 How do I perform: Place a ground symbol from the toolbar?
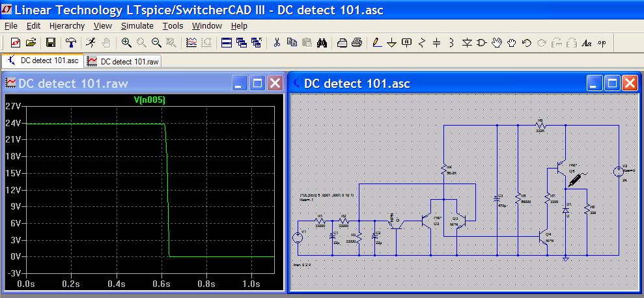click(392, 42)
